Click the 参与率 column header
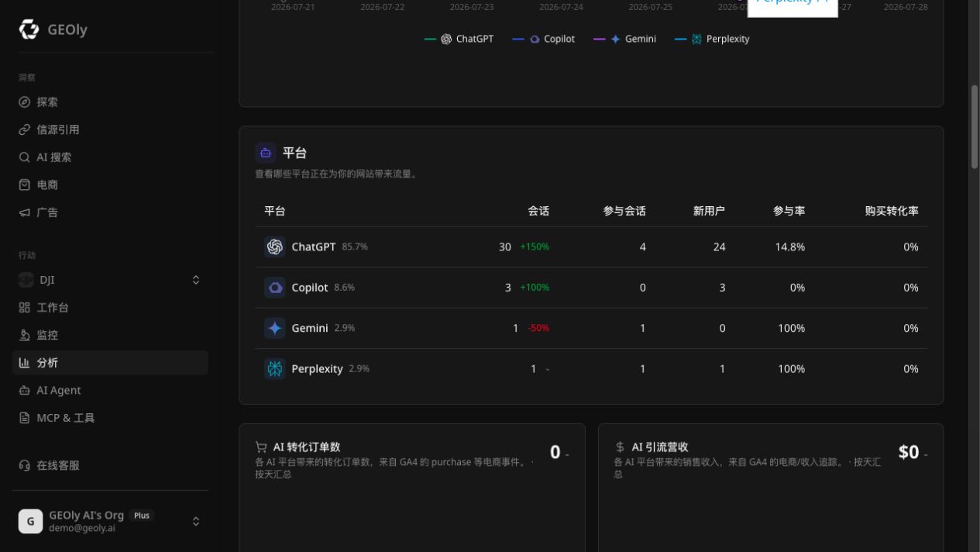The image size is (980, 552). click(789, 211)
